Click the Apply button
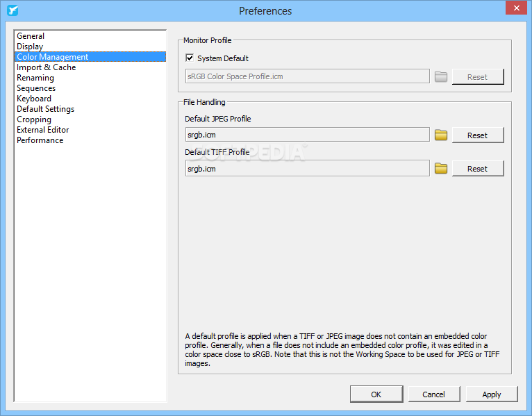This screenshot has height=416, width=532. click(x=492, y=394)
